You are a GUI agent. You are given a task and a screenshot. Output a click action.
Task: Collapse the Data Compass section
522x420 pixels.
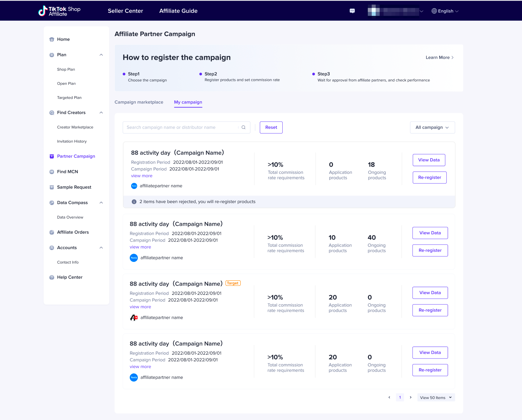[x=101, y=203]
